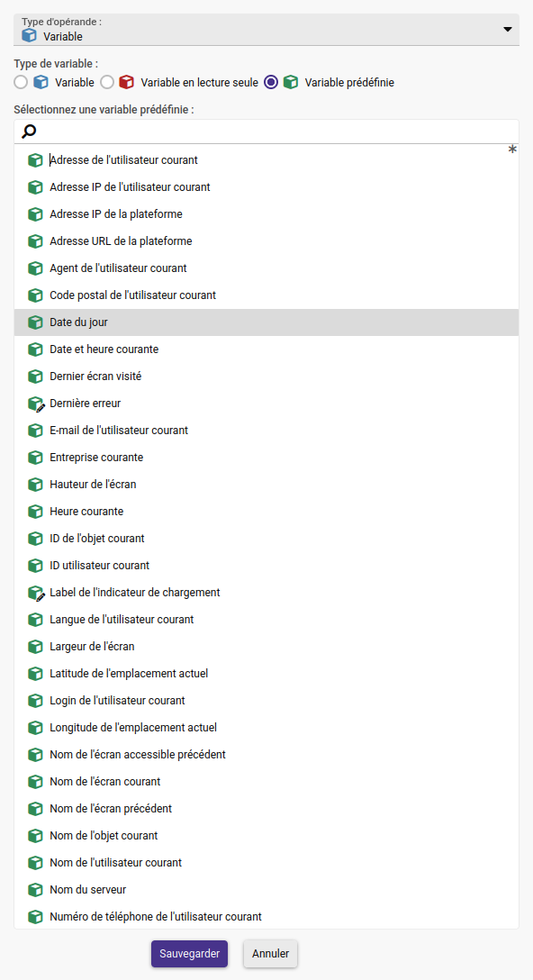533x980 pixels.
Task: Choose Entreprise courante from the list
Action: tap(266, 458)
